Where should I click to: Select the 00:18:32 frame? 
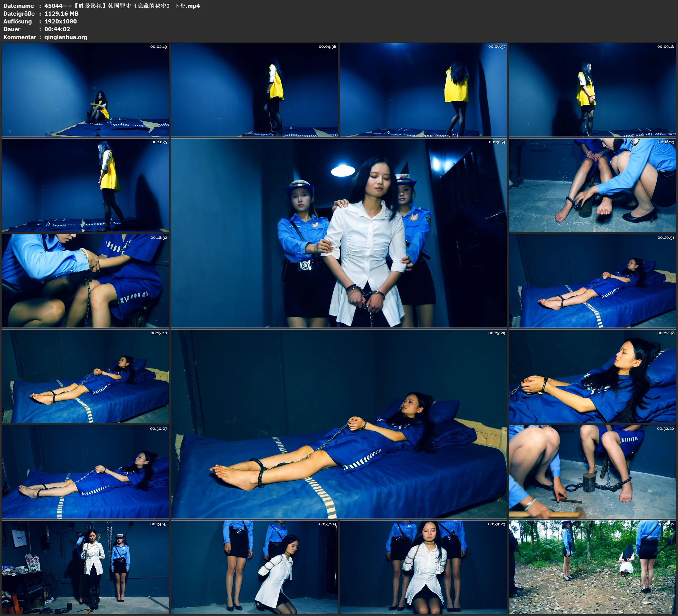85,280
